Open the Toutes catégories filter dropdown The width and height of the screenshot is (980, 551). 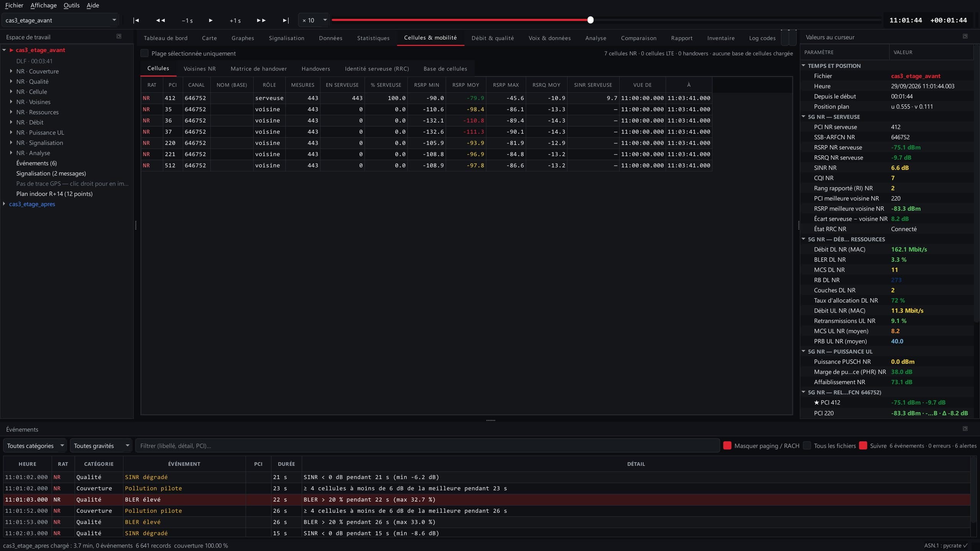coord(35,445)
